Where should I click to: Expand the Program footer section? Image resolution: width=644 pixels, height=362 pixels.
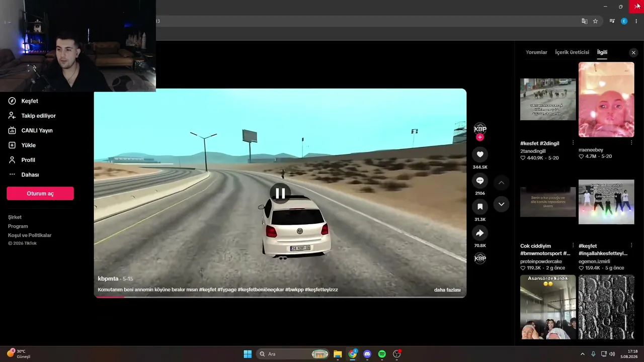click(x=18, y=226)
